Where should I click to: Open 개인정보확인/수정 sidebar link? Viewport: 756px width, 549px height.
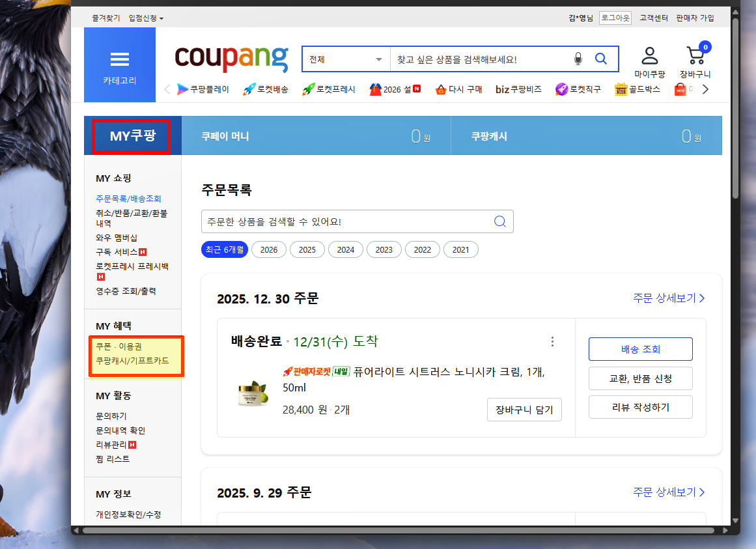128,514
